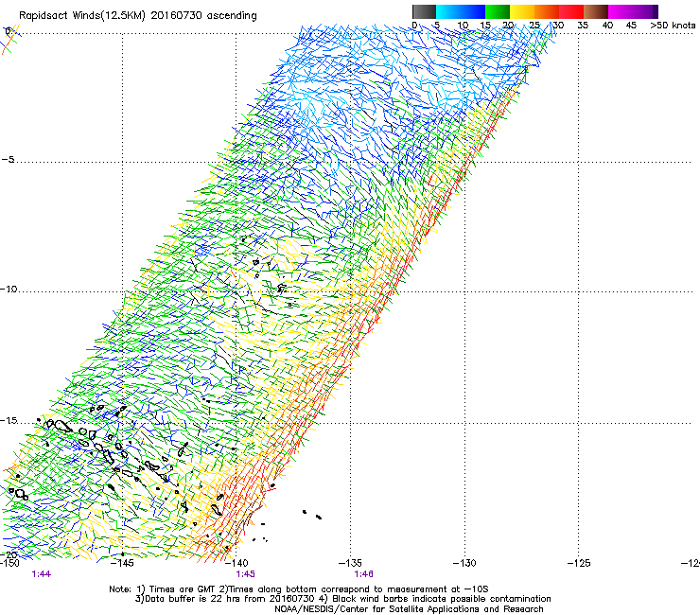Click the purple 1:46 time label
Viewport: 700px width, 615px height.
coord(364,574)
